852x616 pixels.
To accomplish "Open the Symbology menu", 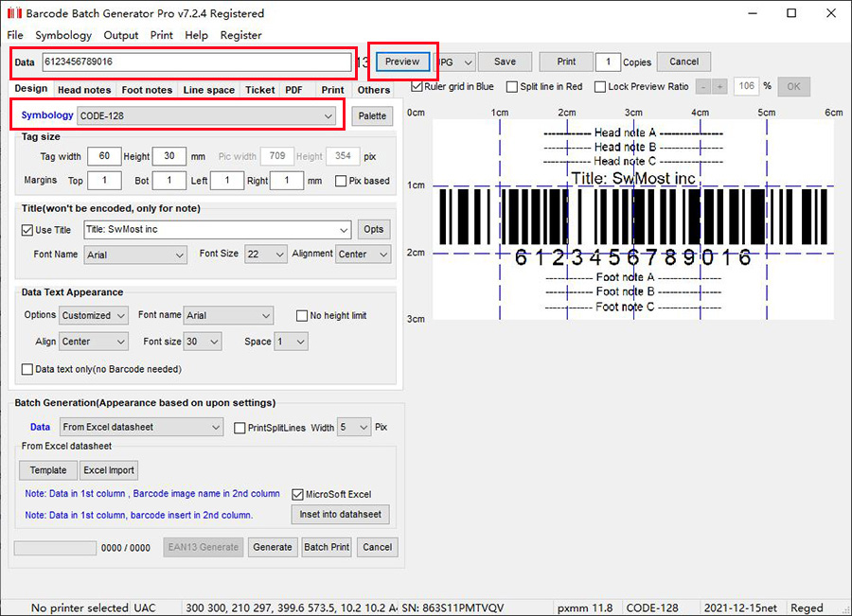I will [63, 35].
